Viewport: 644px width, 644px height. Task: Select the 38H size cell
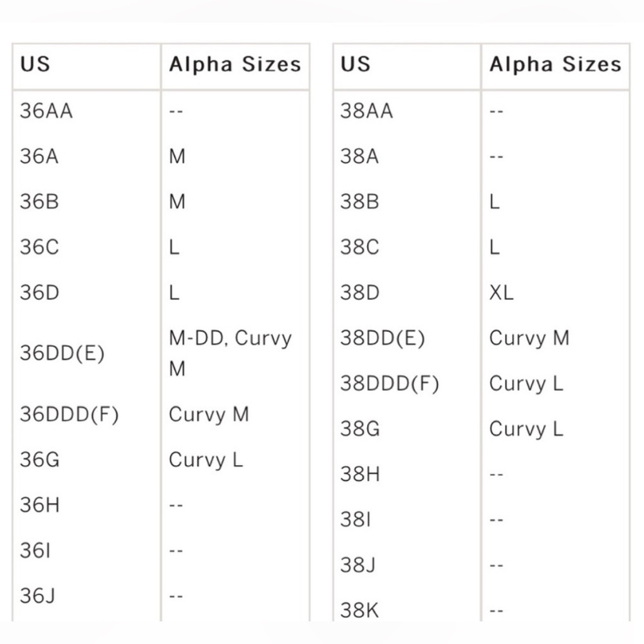point(360,474)
